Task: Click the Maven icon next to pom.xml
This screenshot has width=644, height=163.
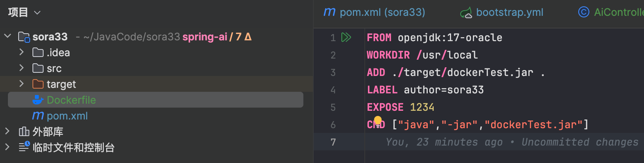Action: pyautogui.click(x=38, y=116)
